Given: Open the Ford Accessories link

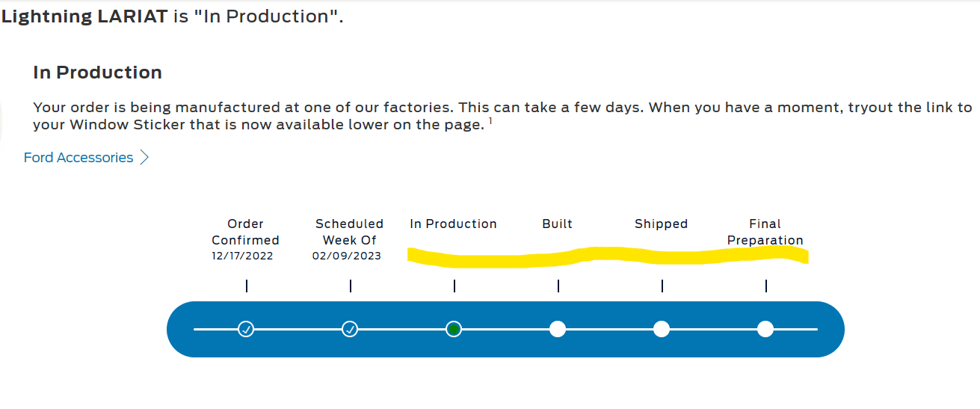Looking at the screenshot, I should (78, 158).
